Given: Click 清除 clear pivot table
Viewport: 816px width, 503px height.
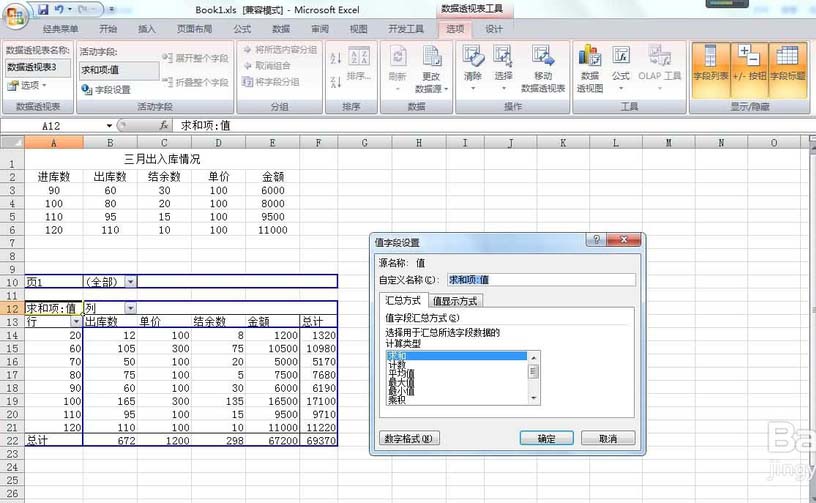Looking at the screenshot, I should 473,68.
